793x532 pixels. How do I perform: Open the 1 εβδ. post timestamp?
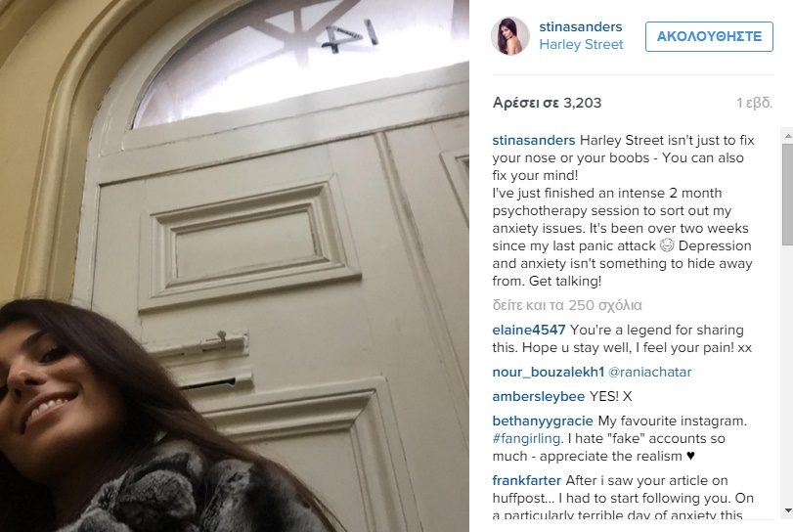point(754,103)
